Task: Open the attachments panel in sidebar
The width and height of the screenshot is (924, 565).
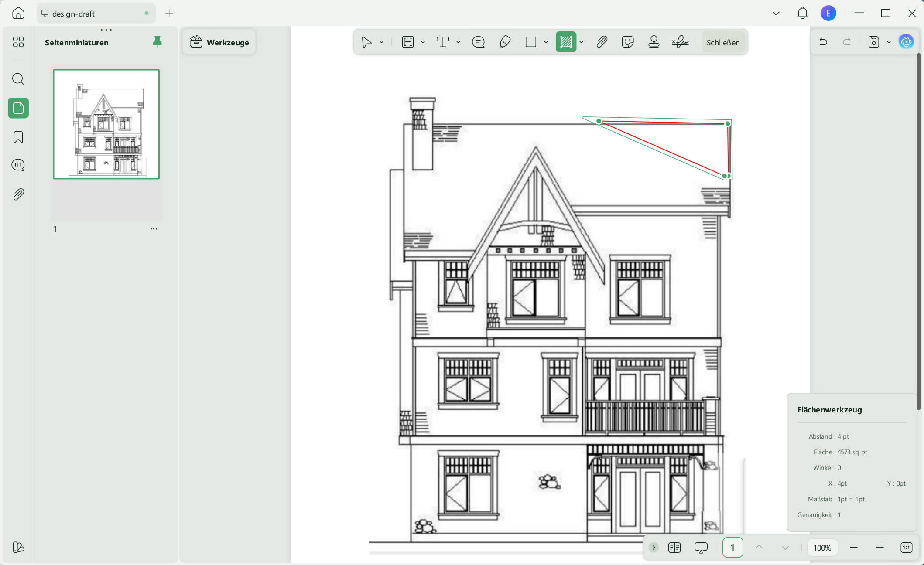Action: pos(18,194)
